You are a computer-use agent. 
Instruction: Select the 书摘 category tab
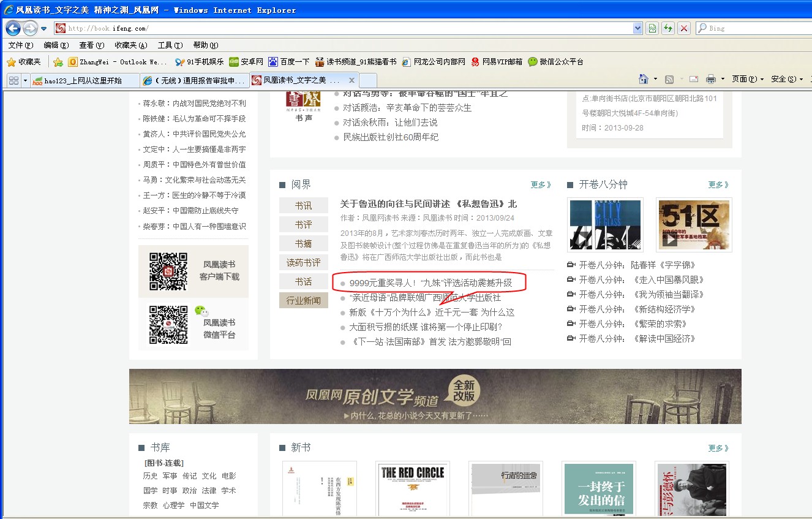pyautogui.click(x=304, y=243)
